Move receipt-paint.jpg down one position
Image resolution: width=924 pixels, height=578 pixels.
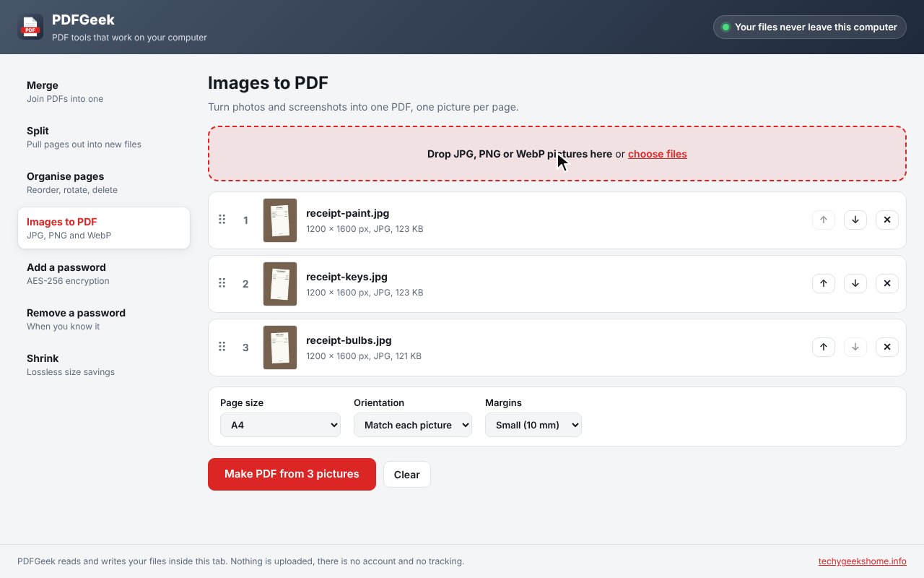click(855, 220)
